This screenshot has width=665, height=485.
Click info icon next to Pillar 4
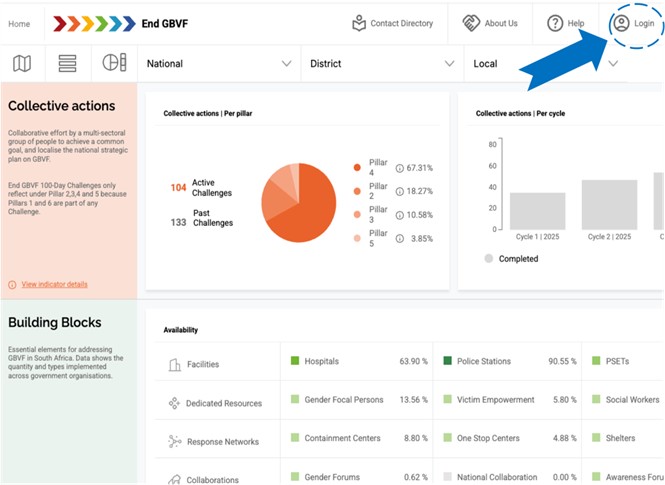[x=400, y=168]
